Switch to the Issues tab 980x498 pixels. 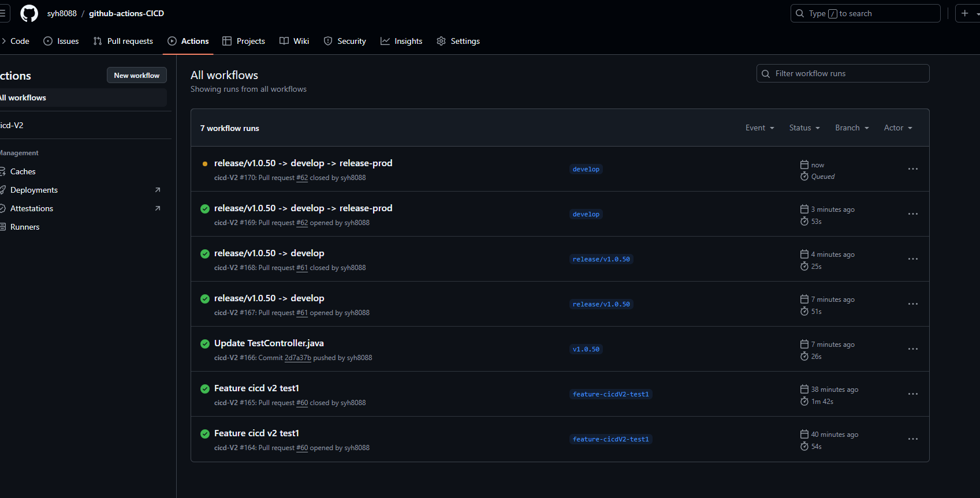pyautogui.click(x=61, y=41)
